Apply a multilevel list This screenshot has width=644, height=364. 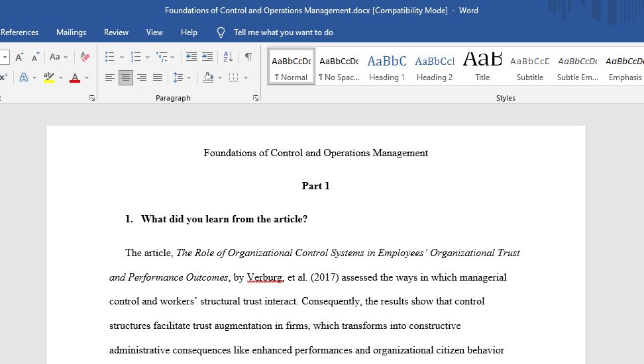point(162,57)
